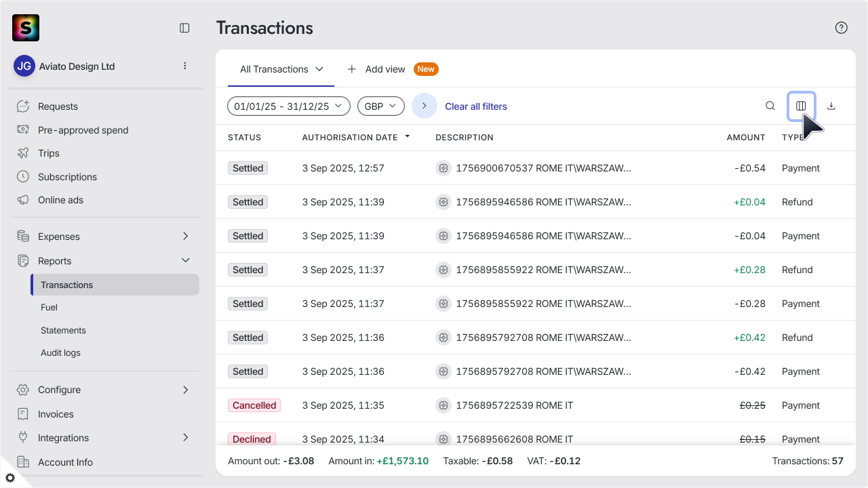
Task: Sort by Authorisation Date column header
Action: point(356,138)
